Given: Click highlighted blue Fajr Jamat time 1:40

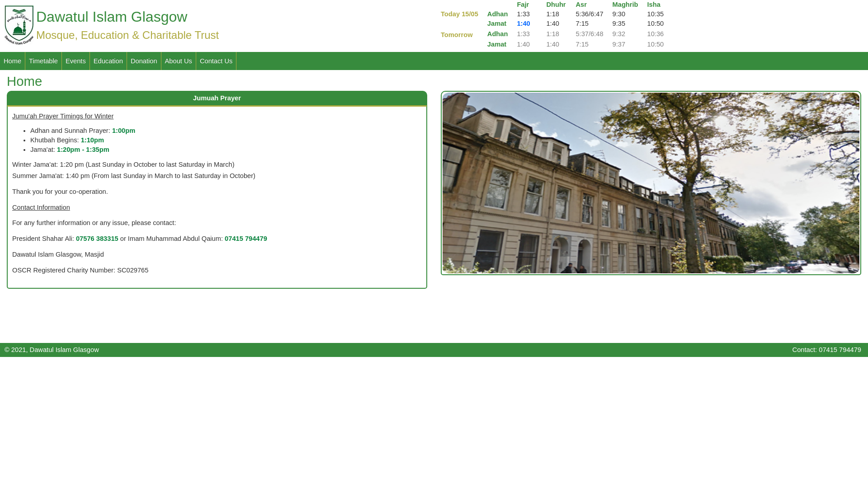Looking at the screenshot, I should 524,23.
